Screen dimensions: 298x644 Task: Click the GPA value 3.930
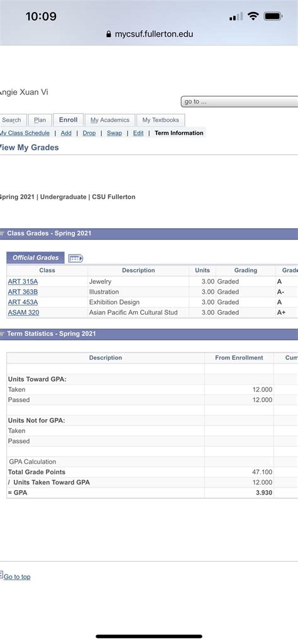(264, 493)
